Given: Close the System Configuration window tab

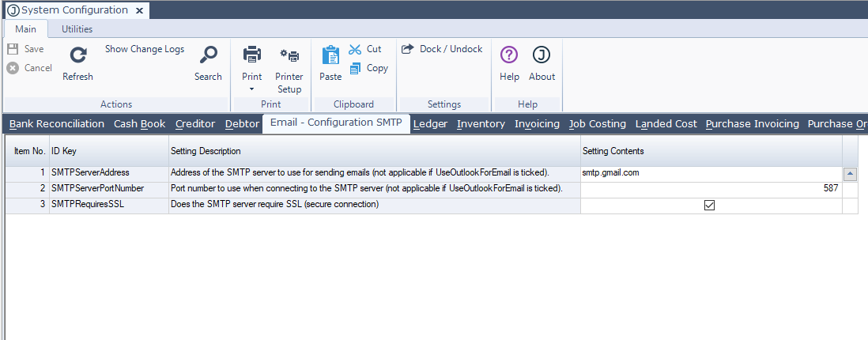Looking at the screenshot, I should (x=140, y=10).
